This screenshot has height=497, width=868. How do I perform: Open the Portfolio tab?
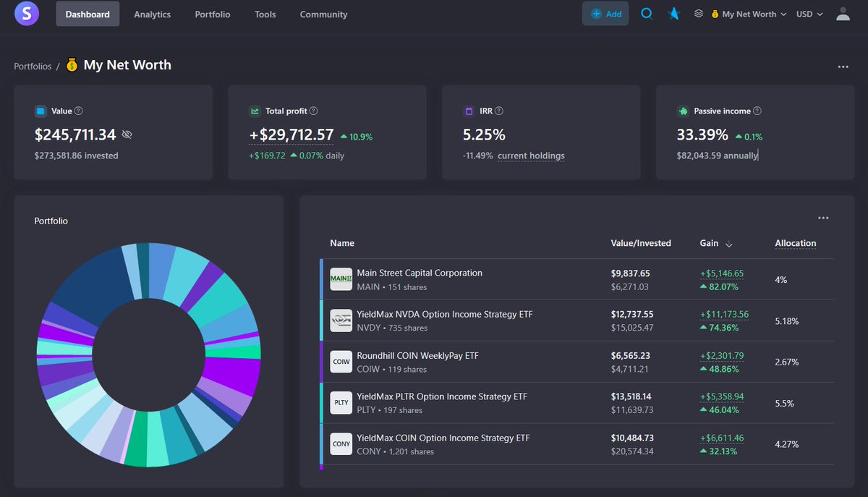213,14
